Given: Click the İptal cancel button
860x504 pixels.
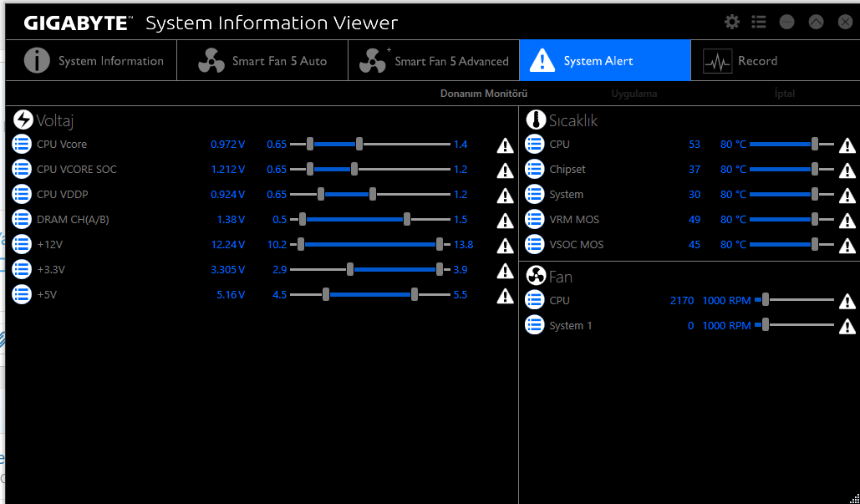Looking at the screenshot, I should [784, 94].
